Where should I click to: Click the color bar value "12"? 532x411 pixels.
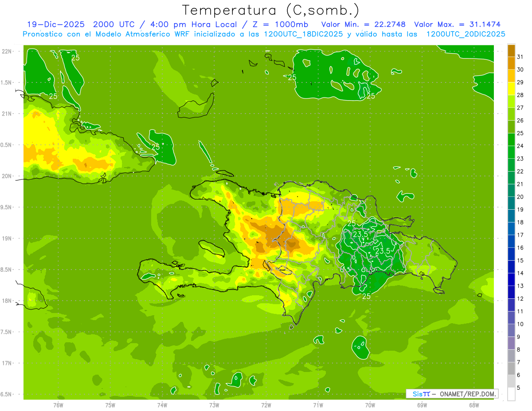(x=520, y=299)
